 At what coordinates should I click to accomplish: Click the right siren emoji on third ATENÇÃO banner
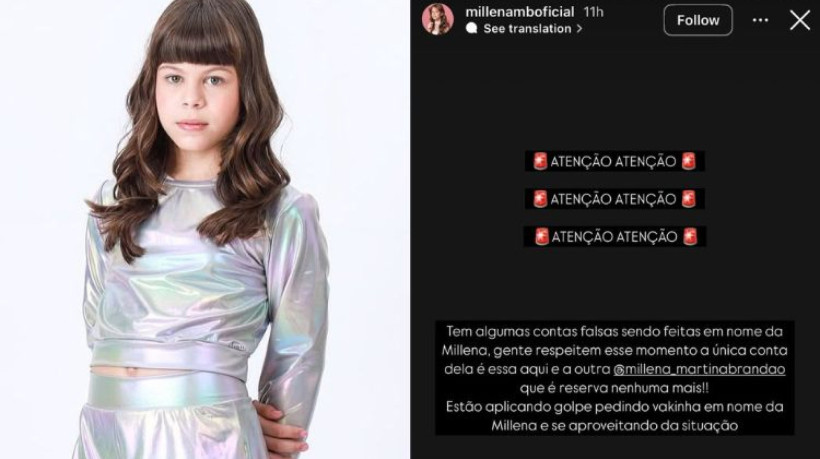pyautogui.click(x=690, y=236)
